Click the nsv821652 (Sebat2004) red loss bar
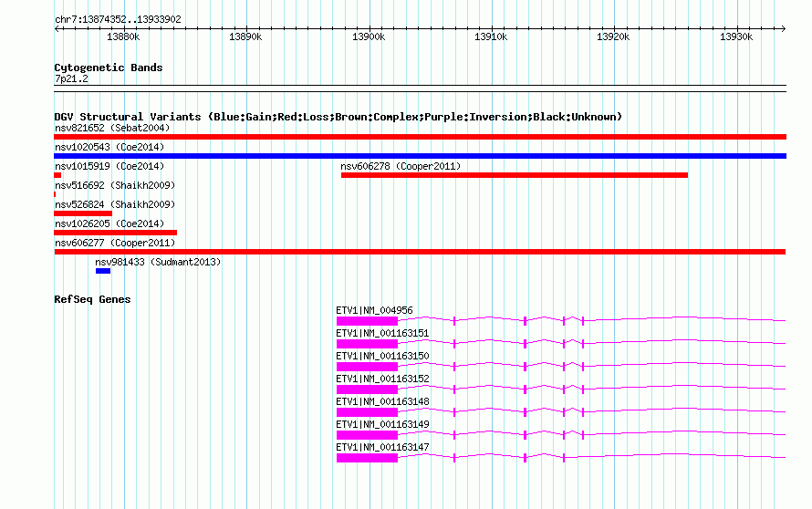Image resolution: width=812 pixels, height=509 pixels. tap(420, 137)
